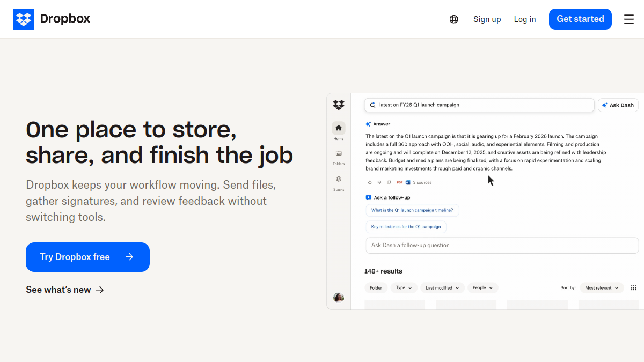Viewport: 644px width, 362px height.
Task: Click the thumbs up icon under the answer
Action: click(369, 182)
